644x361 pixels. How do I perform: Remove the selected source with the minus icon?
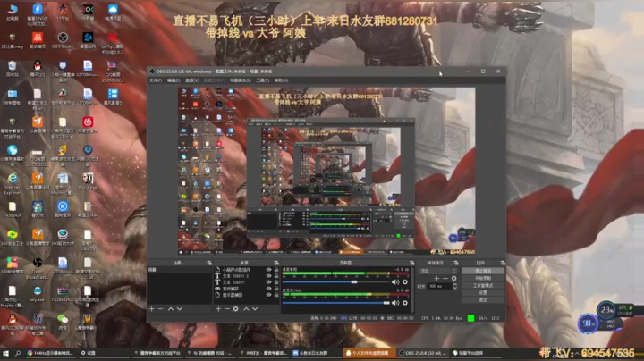pos(226,309)
